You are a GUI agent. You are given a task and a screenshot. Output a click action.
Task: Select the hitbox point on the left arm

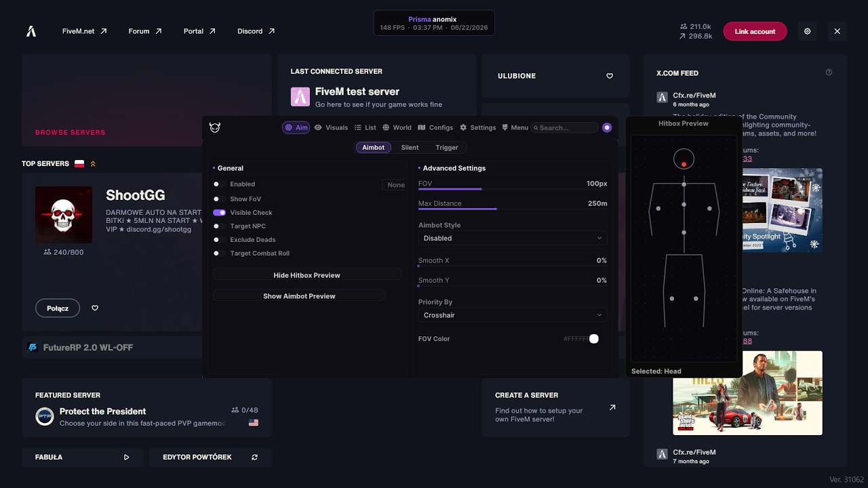(658, 209)
